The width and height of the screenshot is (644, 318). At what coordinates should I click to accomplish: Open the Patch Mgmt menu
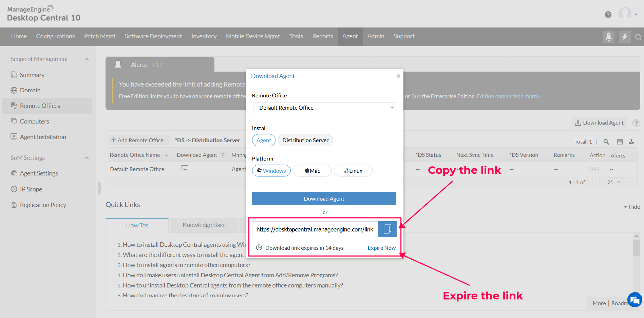pyautogui.click(x=100, y=36)
